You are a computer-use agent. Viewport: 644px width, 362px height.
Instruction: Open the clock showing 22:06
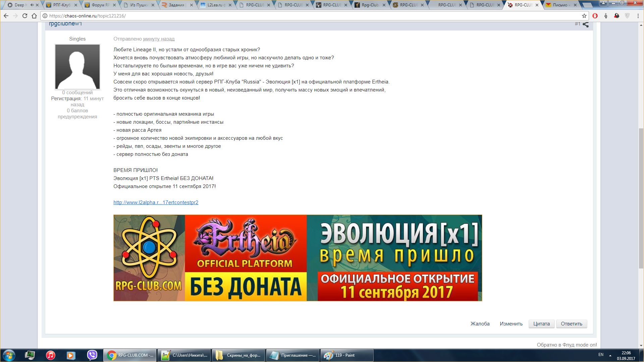(626, 356)
